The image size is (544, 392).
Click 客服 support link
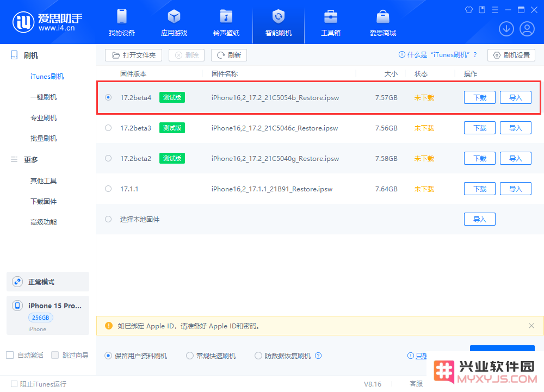pos(416,384)
